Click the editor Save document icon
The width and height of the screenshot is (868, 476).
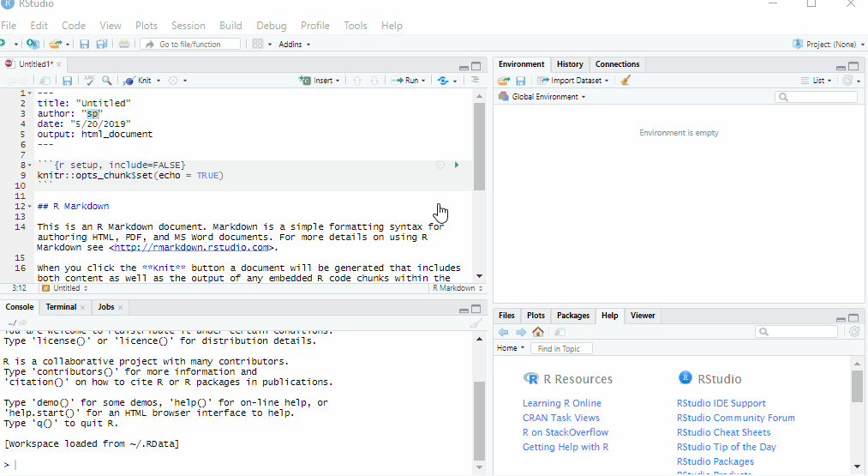[67, 81]
